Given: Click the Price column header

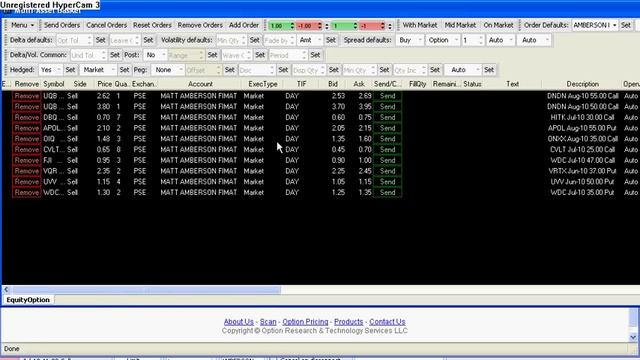Looking at the screenshot, I should pos(104,84).
